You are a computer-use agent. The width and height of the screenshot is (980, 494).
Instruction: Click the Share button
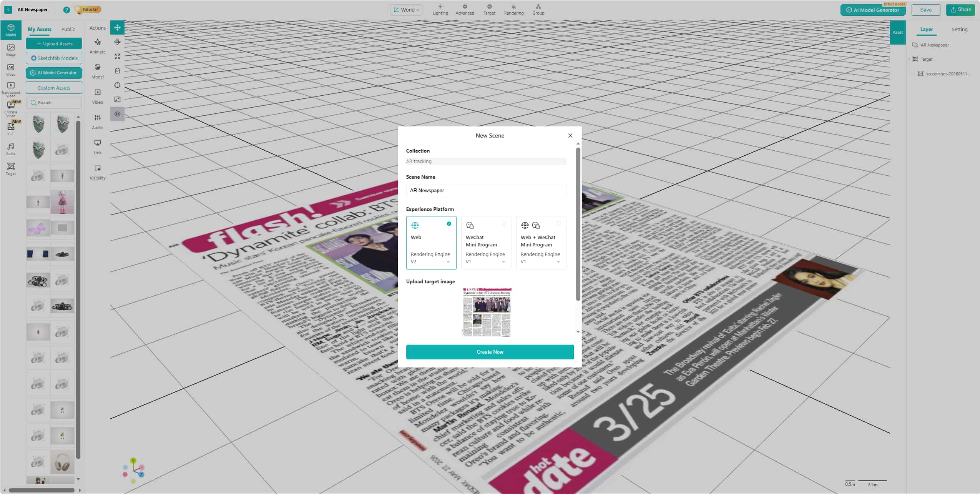[960, 10]
